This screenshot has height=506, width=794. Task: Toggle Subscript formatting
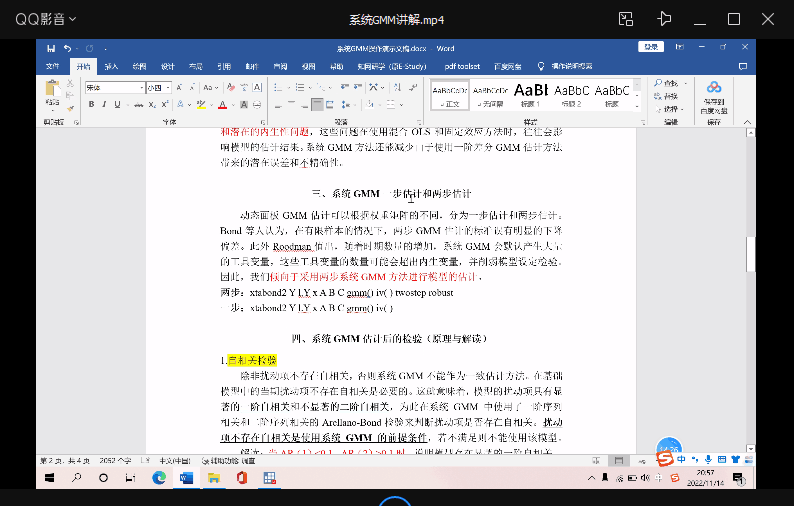152,104
